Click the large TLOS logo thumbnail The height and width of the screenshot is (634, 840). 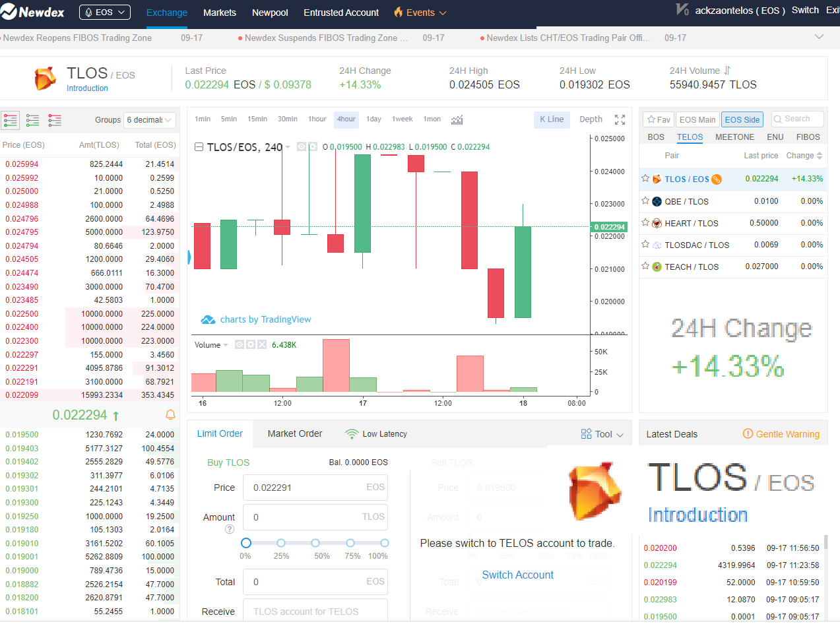tap(595, 490)
